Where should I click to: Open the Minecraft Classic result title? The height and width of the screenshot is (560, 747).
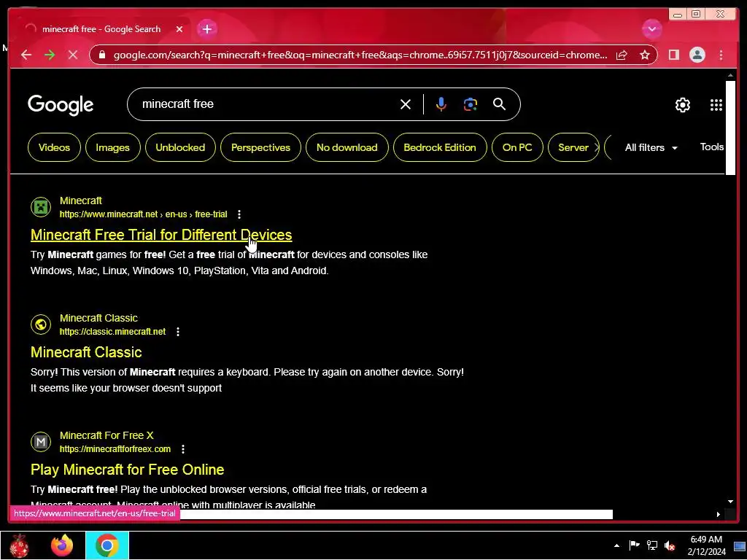coord(86,352)
